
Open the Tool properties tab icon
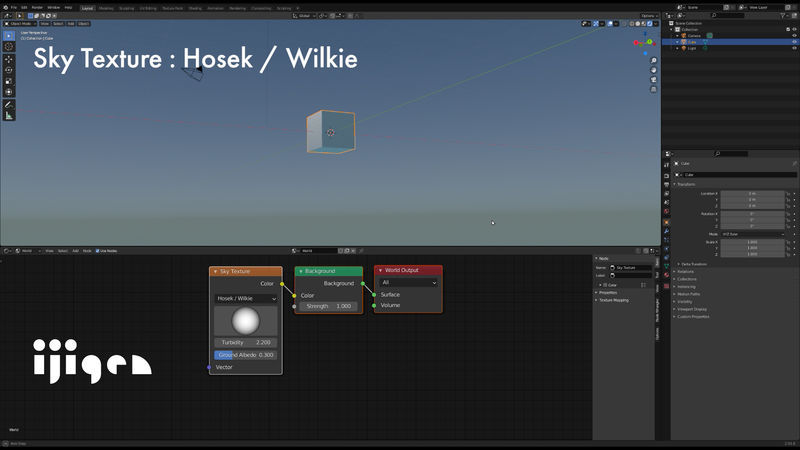666,165
